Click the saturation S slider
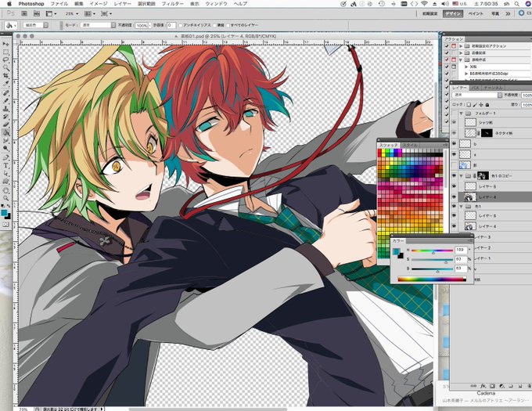 (432, 261)
